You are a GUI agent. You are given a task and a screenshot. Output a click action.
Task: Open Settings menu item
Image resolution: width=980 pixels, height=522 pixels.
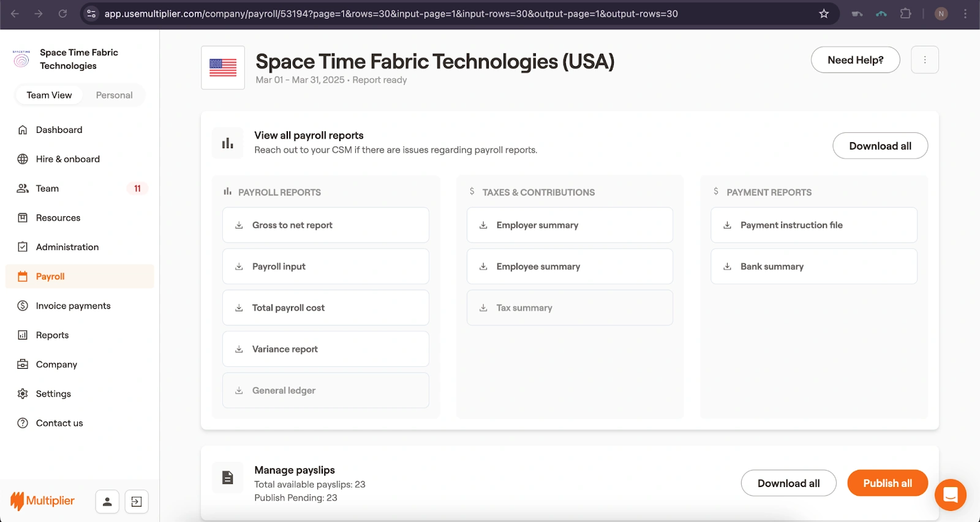pos(80,394)
